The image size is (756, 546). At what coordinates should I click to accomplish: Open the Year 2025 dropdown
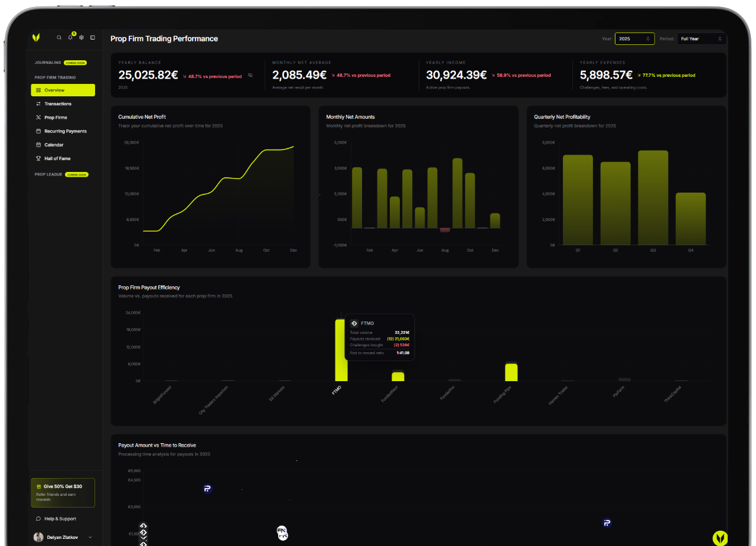click(635, 38)
